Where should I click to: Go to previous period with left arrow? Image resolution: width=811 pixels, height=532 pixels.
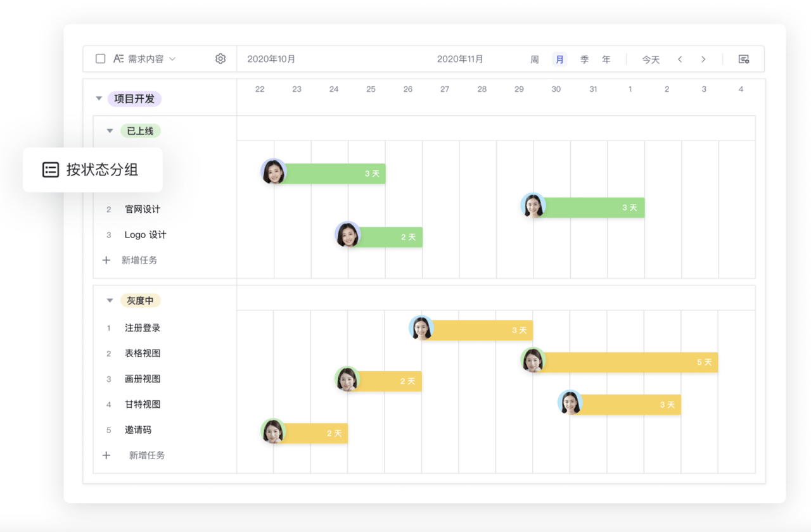click(680, 60)
